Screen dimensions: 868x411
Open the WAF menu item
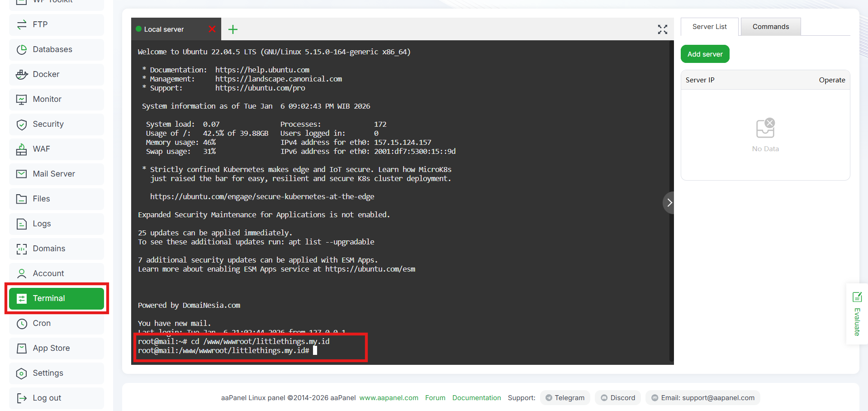(57, 149)
